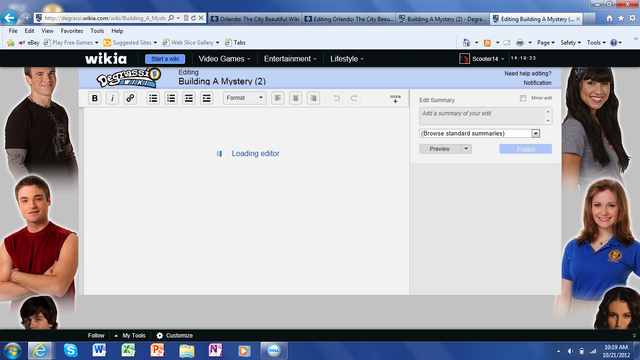This screenshot has height=360, width=640.
Task: Click Start a wiki button
Action: (165, 59)
